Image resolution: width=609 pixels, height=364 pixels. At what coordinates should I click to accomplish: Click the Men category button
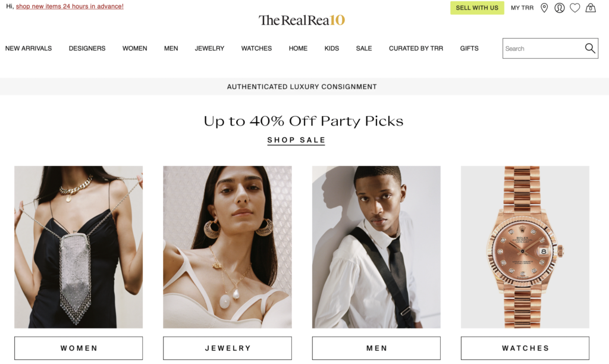click(376, 348)
